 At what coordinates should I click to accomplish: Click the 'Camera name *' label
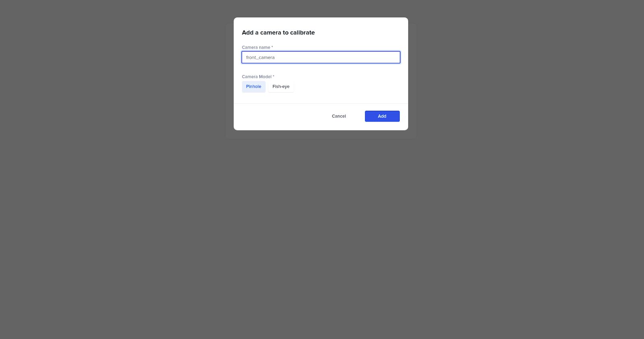(257, 47)
